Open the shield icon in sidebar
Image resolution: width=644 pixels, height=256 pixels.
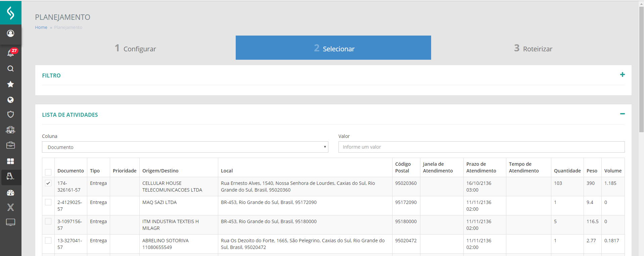(11, 114)
